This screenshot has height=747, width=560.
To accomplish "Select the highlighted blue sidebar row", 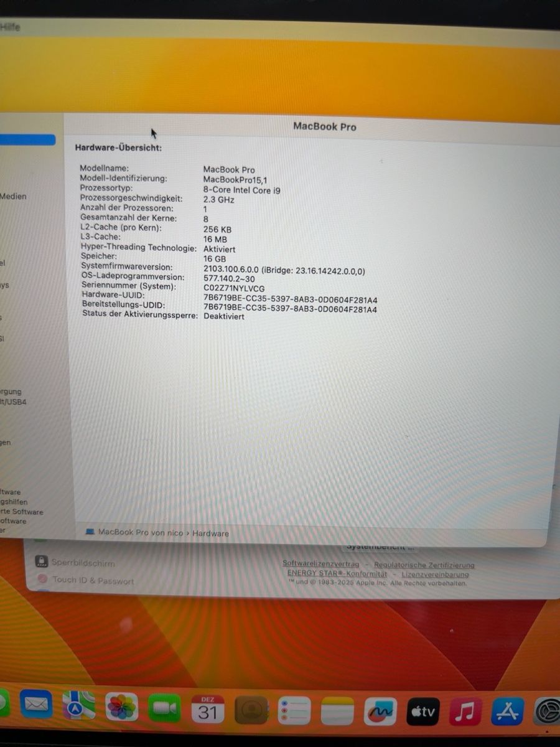I will [x=27, y=140].
